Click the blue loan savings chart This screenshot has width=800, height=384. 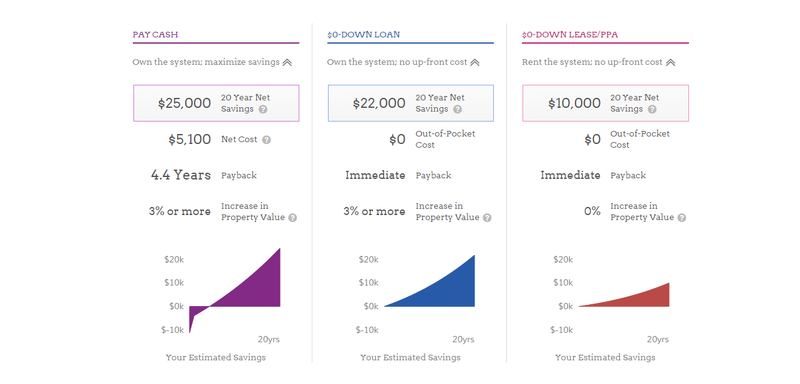(x=430, y=281)
